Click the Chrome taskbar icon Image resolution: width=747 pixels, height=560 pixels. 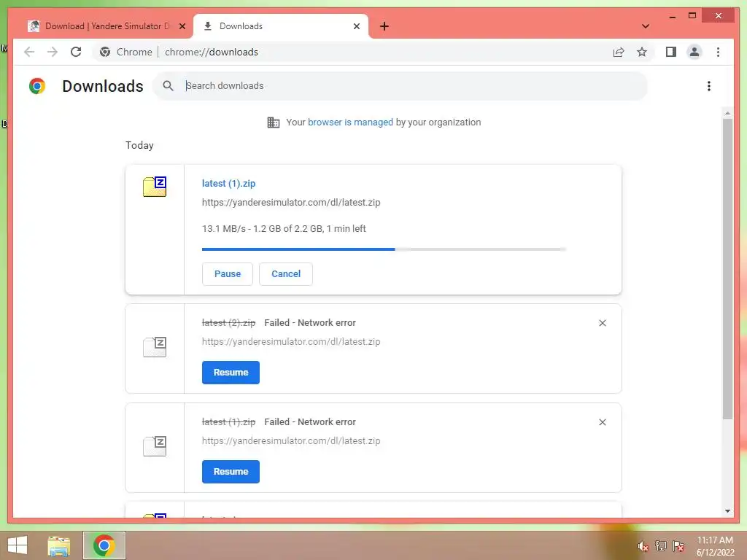click(104, 545)
